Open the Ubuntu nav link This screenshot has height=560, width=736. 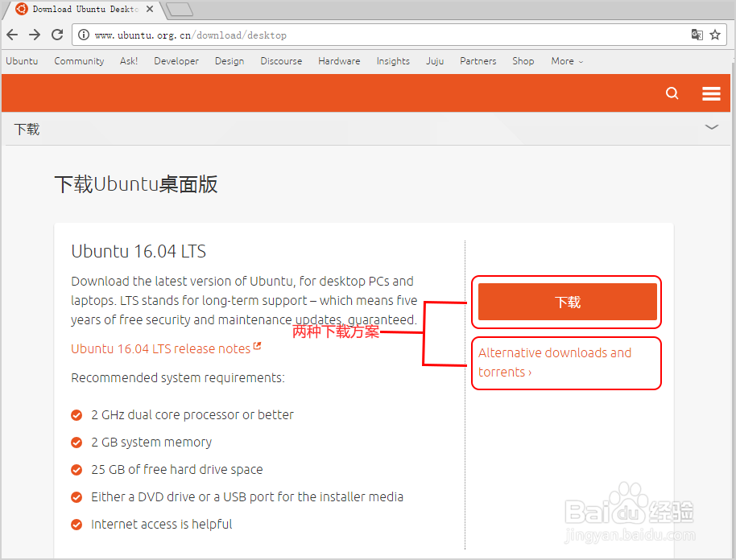[x=22, y=61]
